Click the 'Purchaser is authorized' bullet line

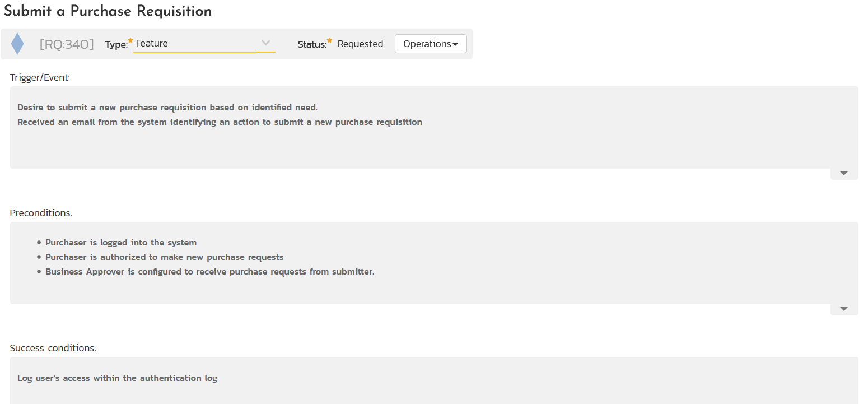coord(164,257)
